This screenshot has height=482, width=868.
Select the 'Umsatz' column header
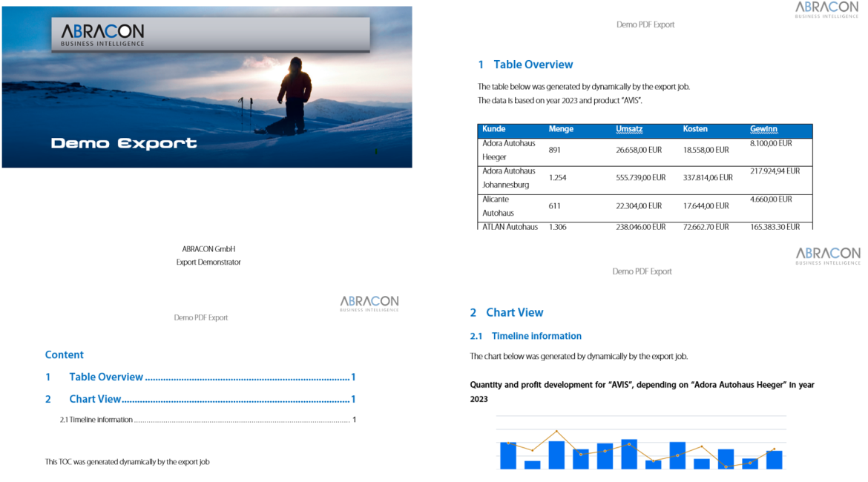(x=629, y=129)
